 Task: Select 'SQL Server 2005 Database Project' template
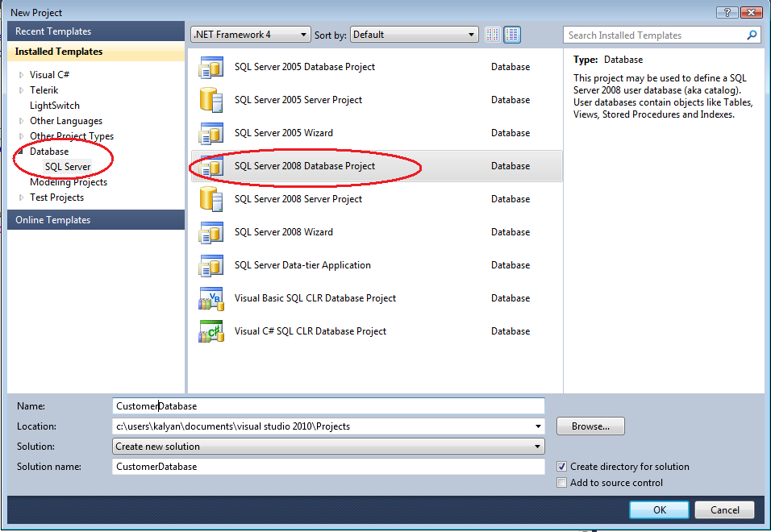coord(376,67)
